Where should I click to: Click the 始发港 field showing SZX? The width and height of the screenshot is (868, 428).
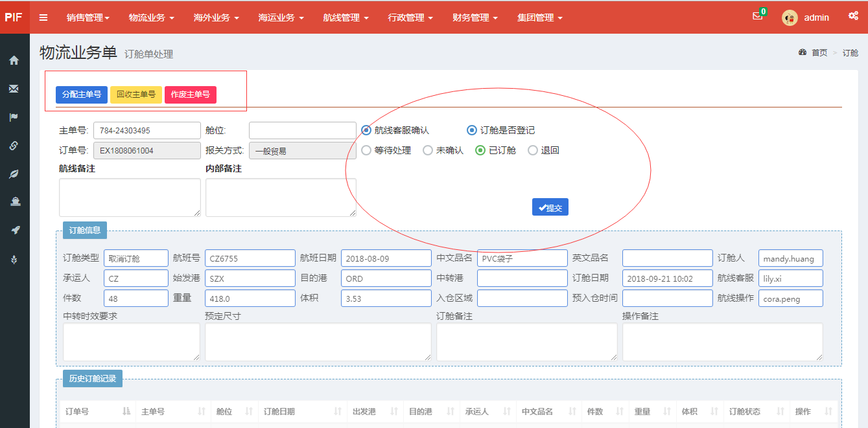coord(250,278)
